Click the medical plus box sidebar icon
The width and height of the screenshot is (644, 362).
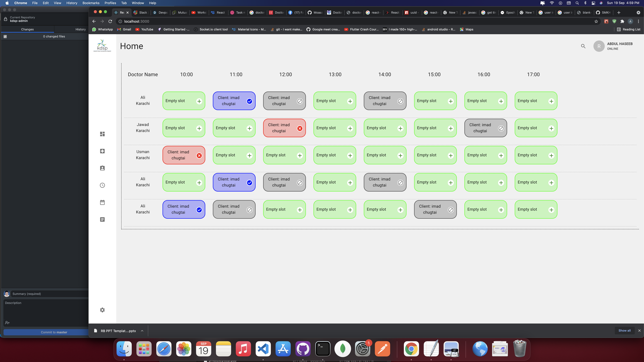[102, 151]
